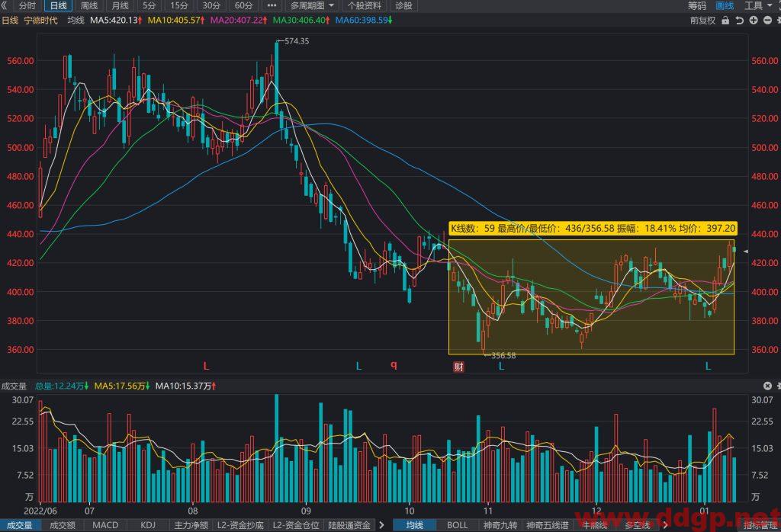This screenshot has width=781, height=532.
Task: Click the undo arrow icon above the chart
Action: click(x=740, y=21)
